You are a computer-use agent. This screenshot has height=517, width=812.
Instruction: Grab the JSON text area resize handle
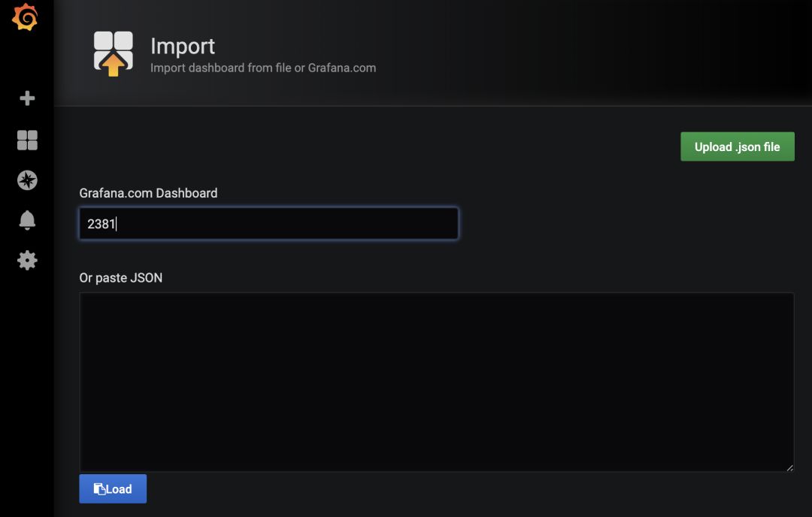point(789,467)
